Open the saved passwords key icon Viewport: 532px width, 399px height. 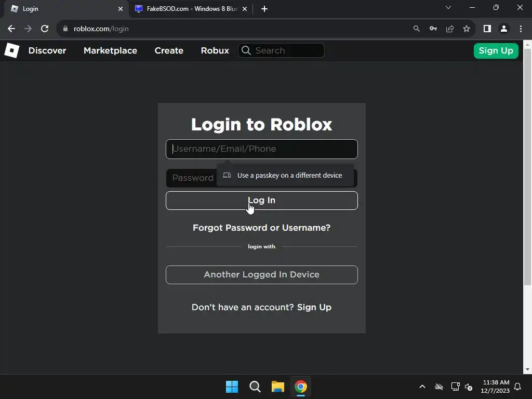tap(433, 29)
